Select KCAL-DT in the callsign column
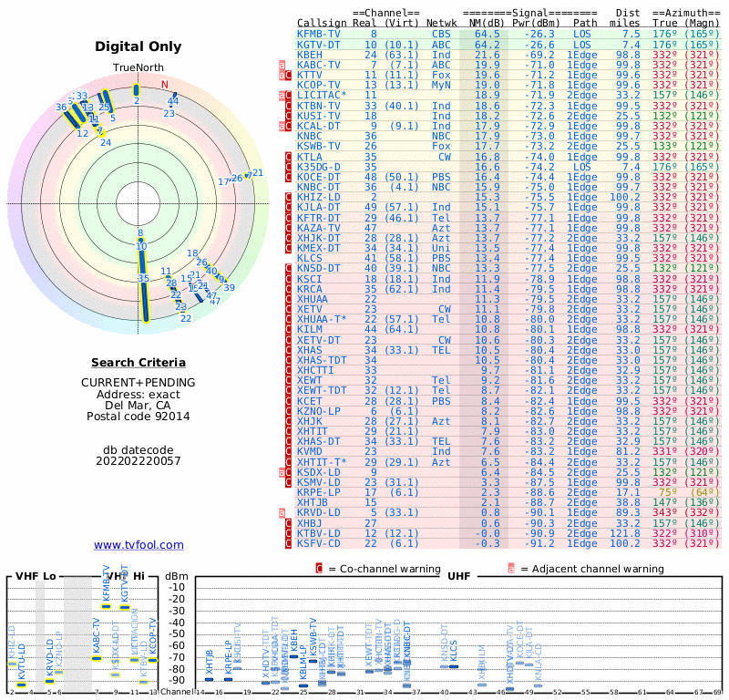This screenshot has height=700, width=729. (x=319, y=126)
